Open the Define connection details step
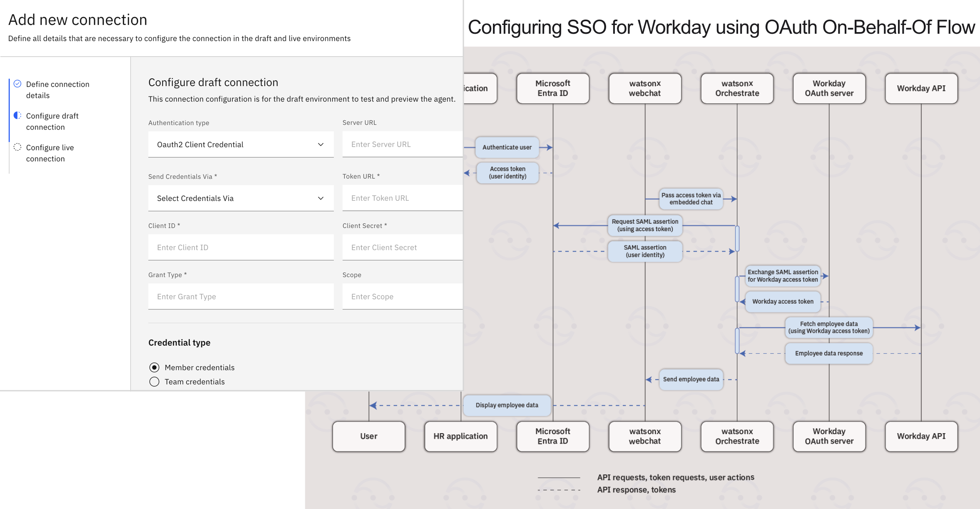 click(57, 90)
